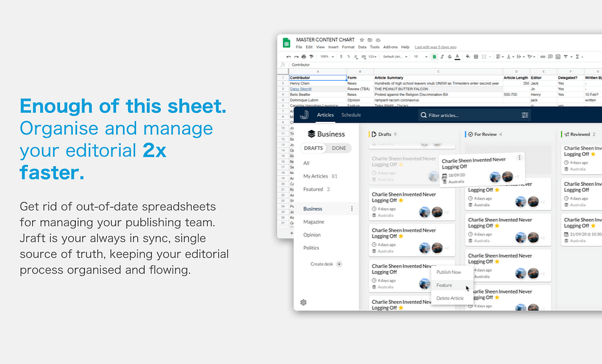
Task: Star the MASTER CONTENT CHART document
Action: [x=361, y=40]
